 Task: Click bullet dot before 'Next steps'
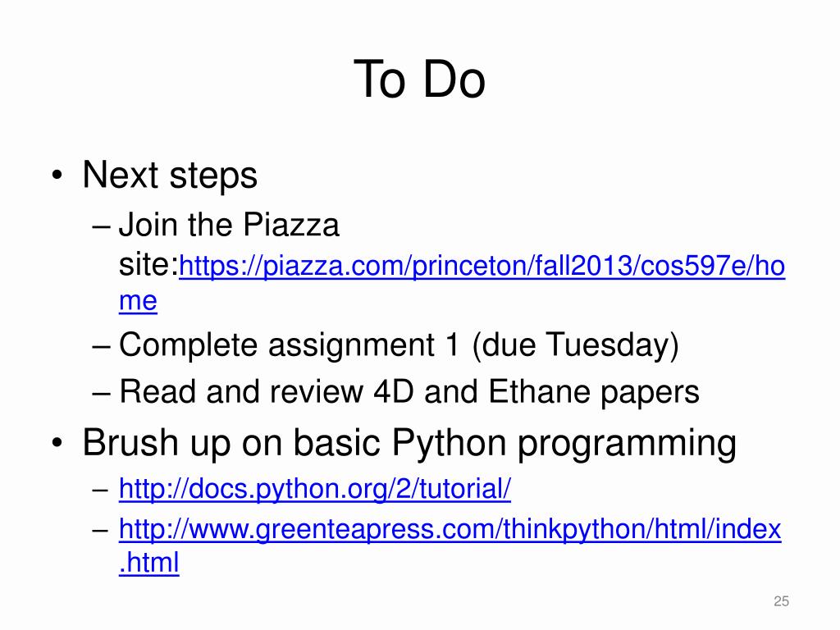pos(57,176)
